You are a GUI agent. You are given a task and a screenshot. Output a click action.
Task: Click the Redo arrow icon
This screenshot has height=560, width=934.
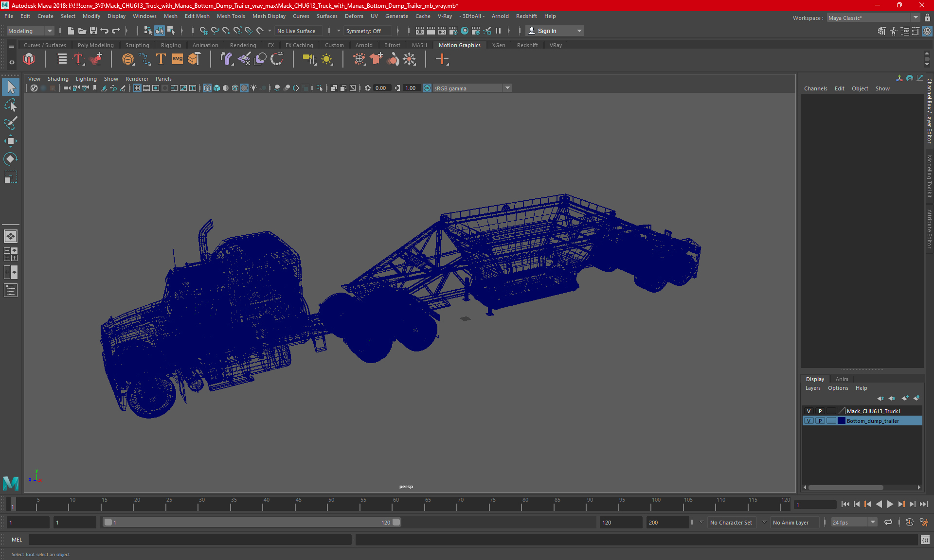tap(116, 31)
